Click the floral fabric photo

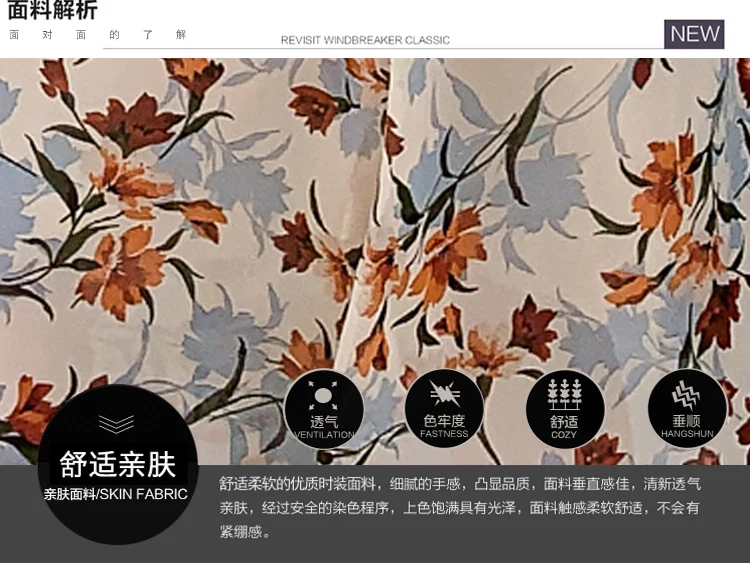pyautogui.click(x=375, y=261)
